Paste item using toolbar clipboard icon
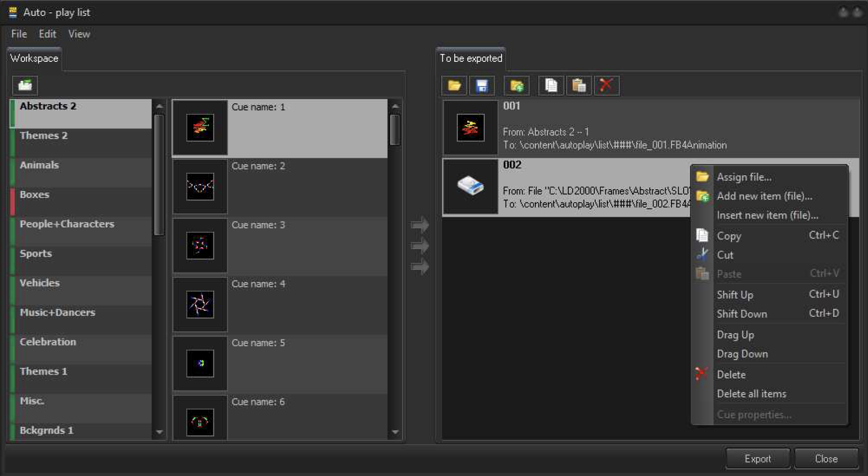 [x=579, y=85]
